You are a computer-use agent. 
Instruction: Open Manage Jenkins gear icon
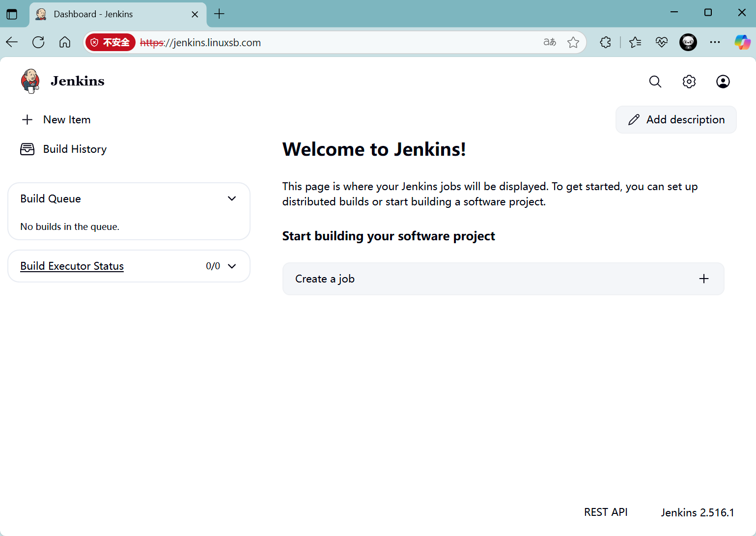coord(689,82)
